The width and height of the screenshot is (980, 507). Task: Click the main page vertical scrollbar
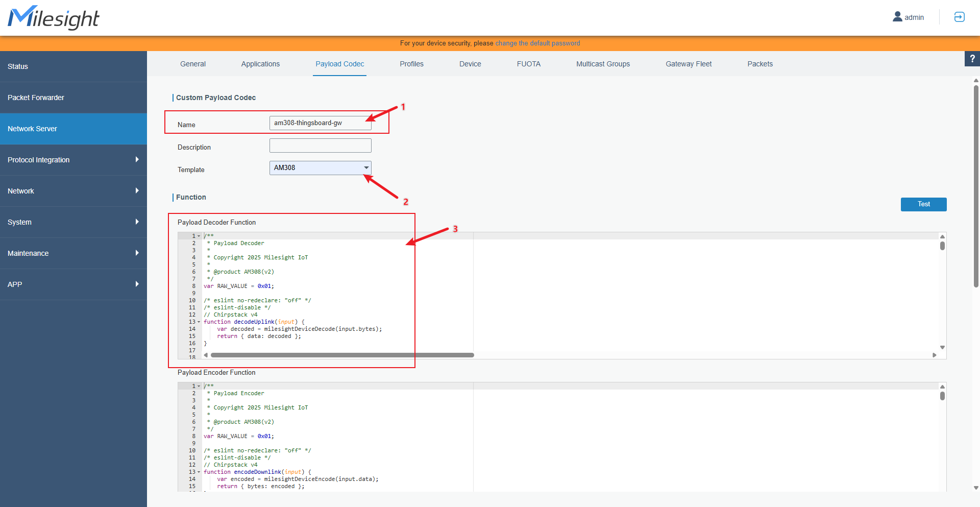click(x=976, y=187)
